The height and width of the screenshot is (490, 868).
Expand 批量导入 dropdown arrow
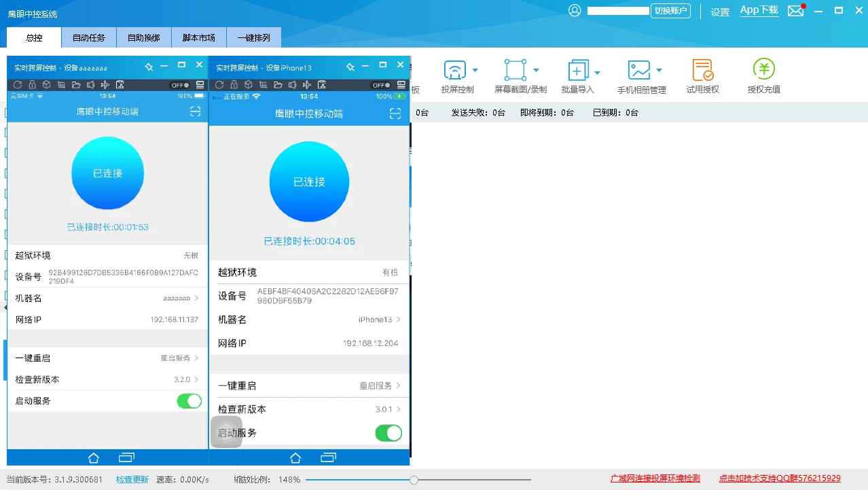pyautogui.click(x=597, y=72)
